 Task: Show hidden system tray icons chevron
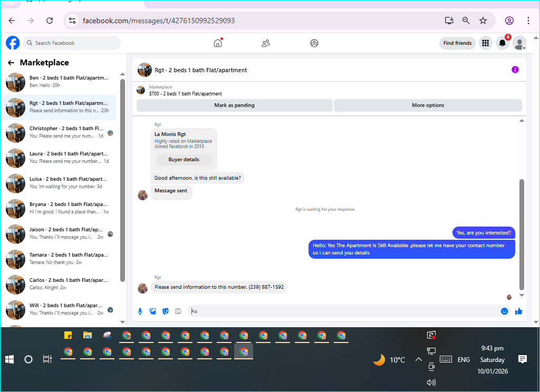418,360
